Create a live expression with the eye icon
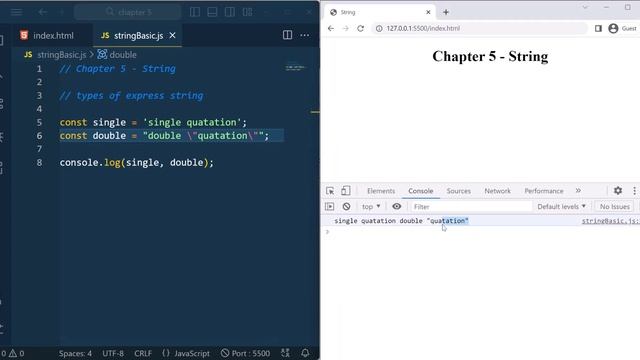 [396, 207]
